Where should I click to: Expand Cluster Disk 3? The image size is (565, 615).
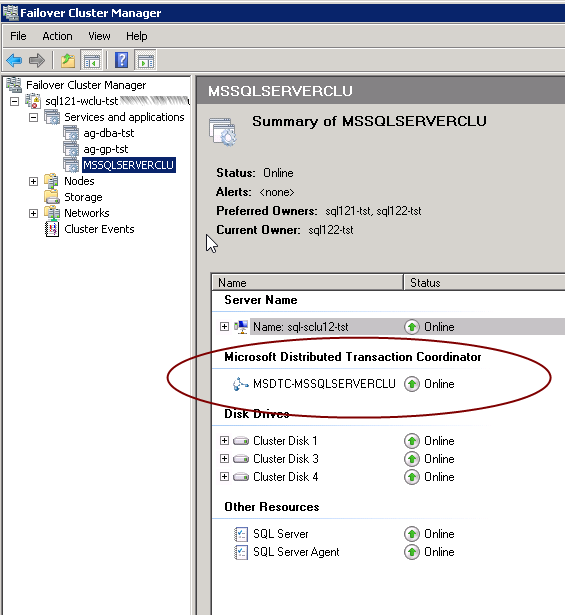[x=224, y=459]
